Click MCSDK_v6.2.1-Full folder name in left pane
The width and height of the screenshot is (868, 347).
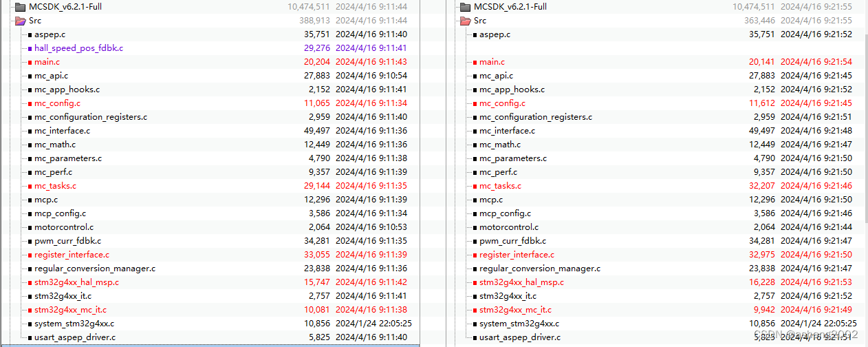point(65,7)
